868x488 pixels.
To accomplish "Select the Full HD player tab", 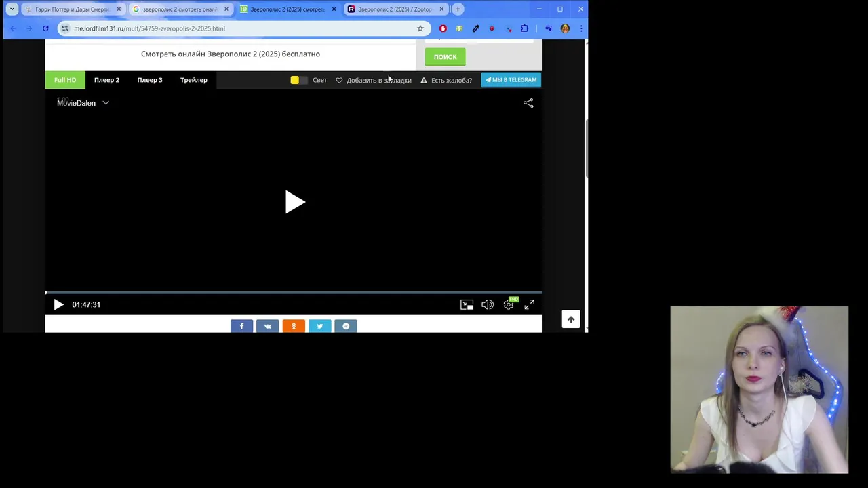I will [65, 80].
